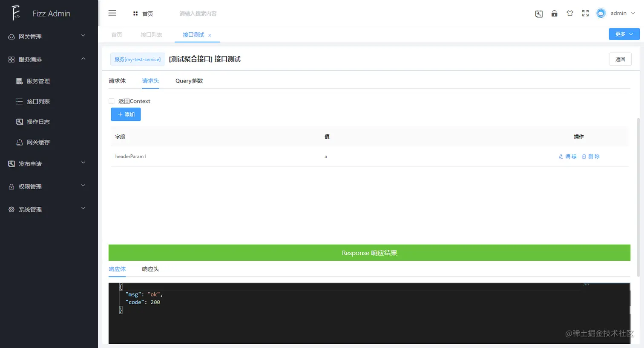Click the 操作 column header

click(x=579, y=137)
